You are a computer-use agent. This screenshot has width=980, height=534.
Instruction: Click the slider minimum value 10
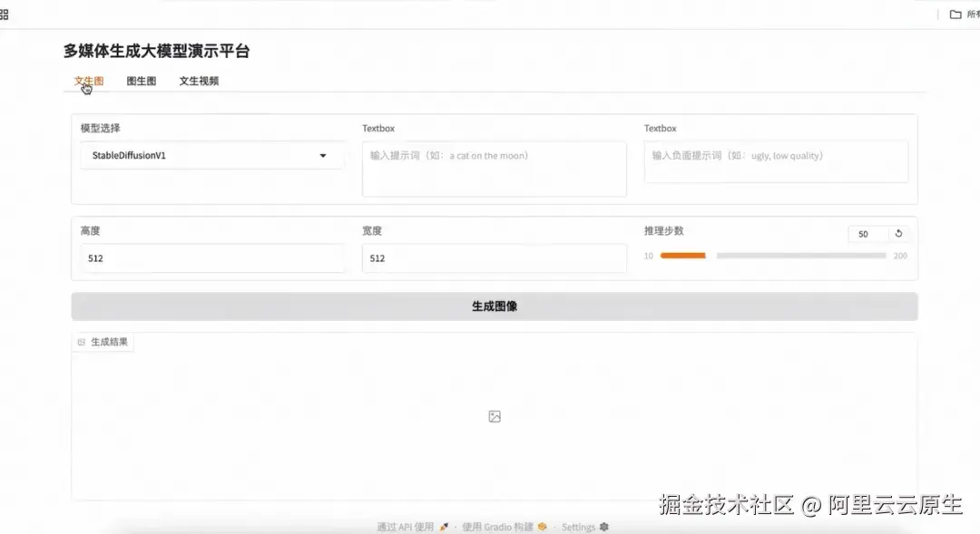click(649, 256)
